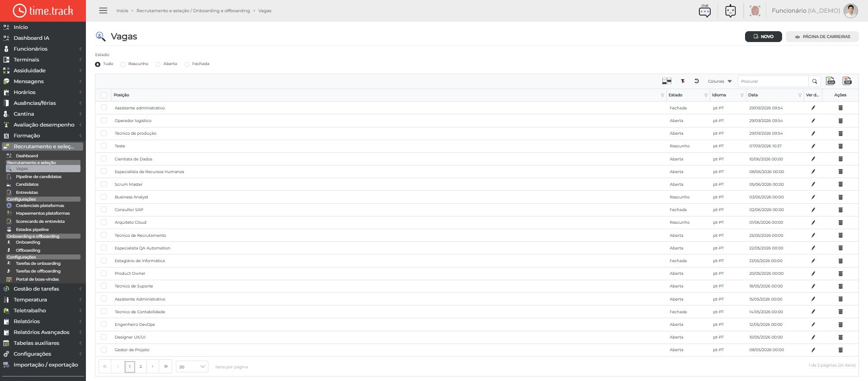
Task: Open PÁGINA DE CARREIRAS
Action: click(x=822, y=37)
